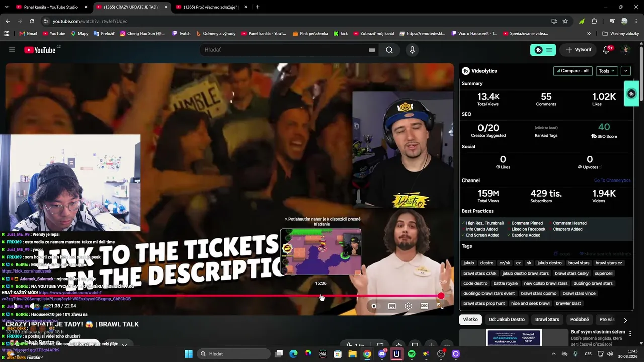This screenshot has height=362, width=644.
Task: Open Chrome extensions puzzle icon
Action: (x=594, y=21)
